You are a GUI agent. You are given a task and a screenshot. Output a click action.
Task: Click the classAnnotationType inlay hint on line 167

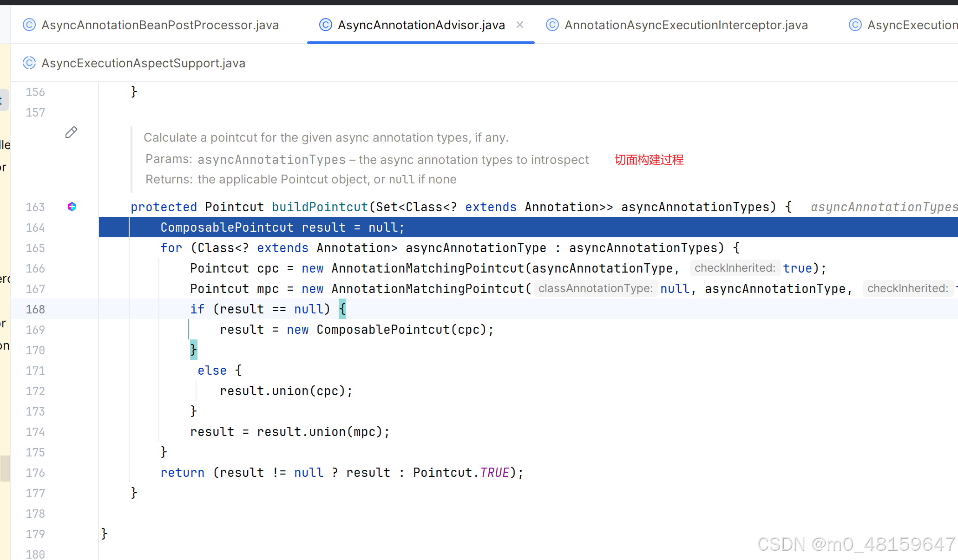595,288
